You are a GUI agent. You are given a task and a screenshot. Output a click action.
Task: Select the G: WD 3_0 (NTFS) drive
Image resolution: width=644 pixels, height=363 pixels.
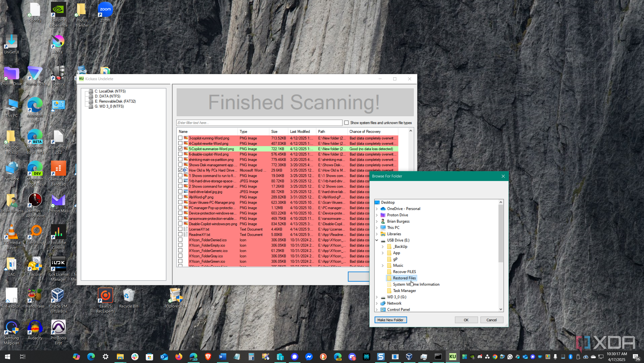pos(109,106)
